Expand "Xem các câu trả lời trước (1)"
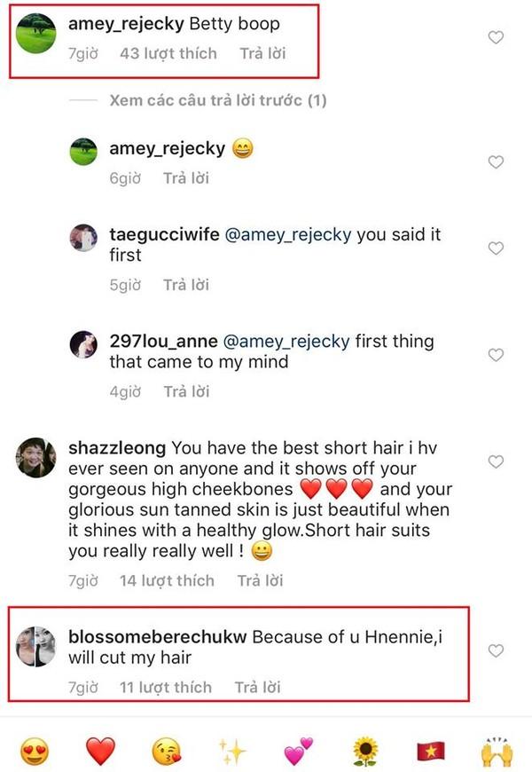Viewport: 532px width, 772px height. (217, 100)
